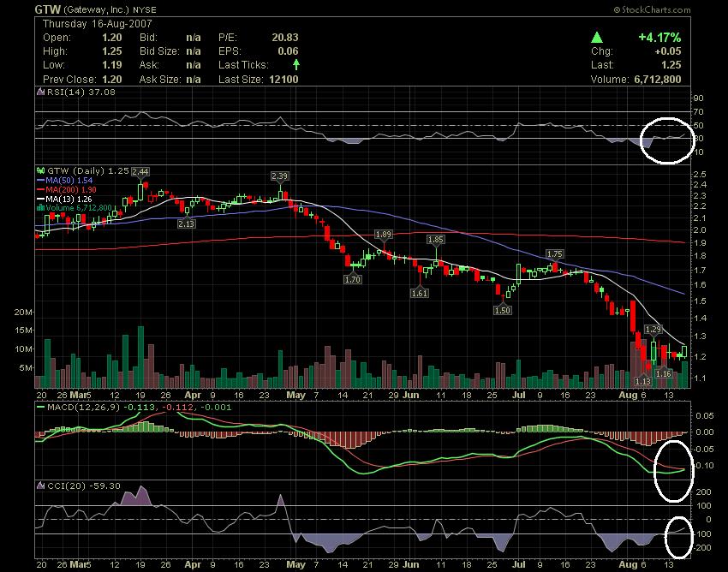
Task: Click the 90 level on RSI axis
Action: (x=698, y=98)
